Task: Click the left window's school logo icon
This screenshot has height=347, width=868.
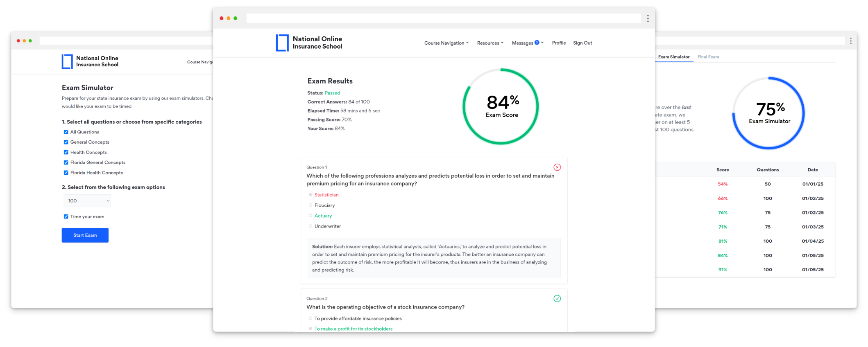Action: point(67,61)
